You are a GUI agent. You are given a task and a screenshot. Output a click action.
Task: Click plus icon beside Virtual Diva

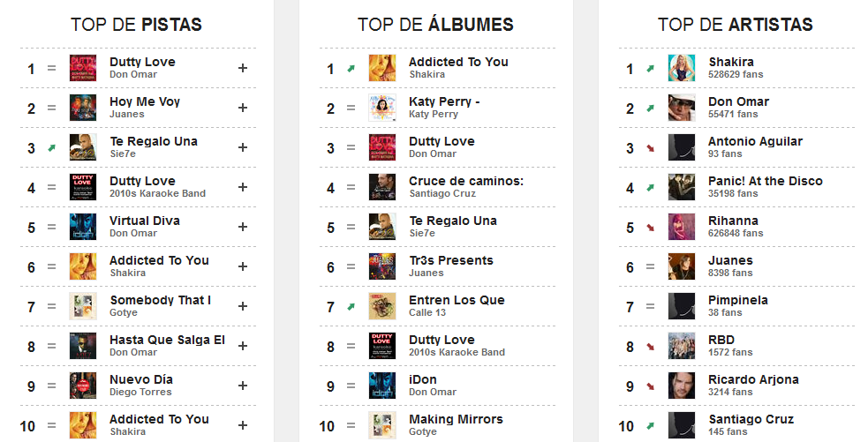[x=243, y=227]
